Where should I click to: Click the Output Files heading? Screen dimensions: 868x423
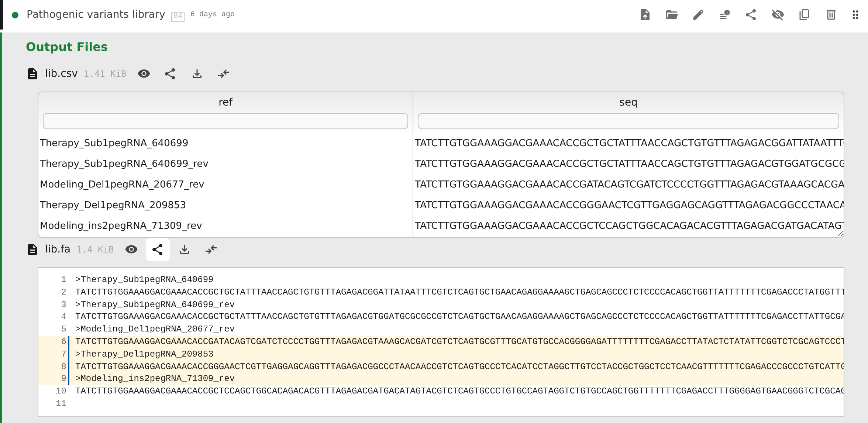click(67, 47)
